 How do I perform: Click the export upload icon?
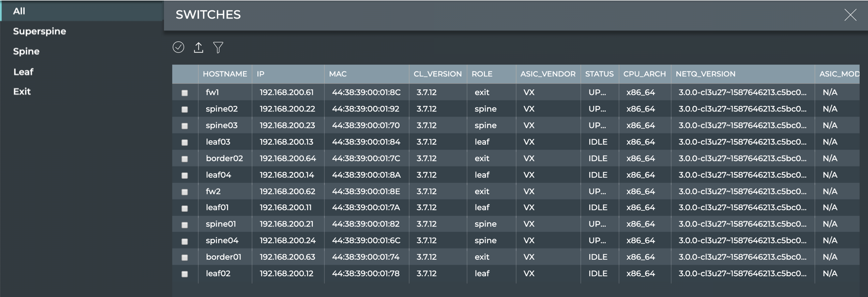pyautogui.click(x=199, y=48)
